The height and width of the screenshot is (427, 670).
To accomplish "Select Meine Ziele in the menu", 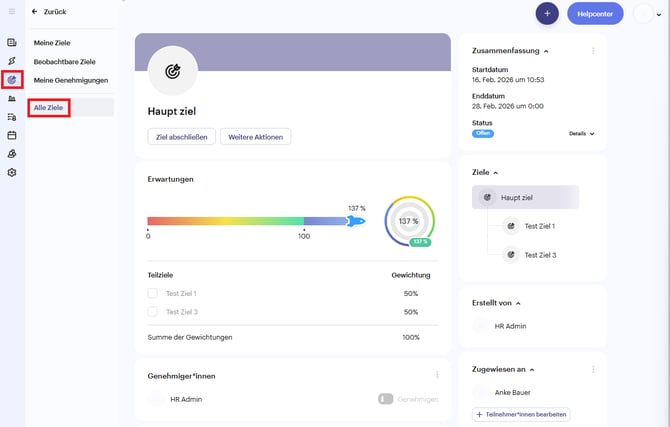I will pyautogui.click(x=52, y=43).
